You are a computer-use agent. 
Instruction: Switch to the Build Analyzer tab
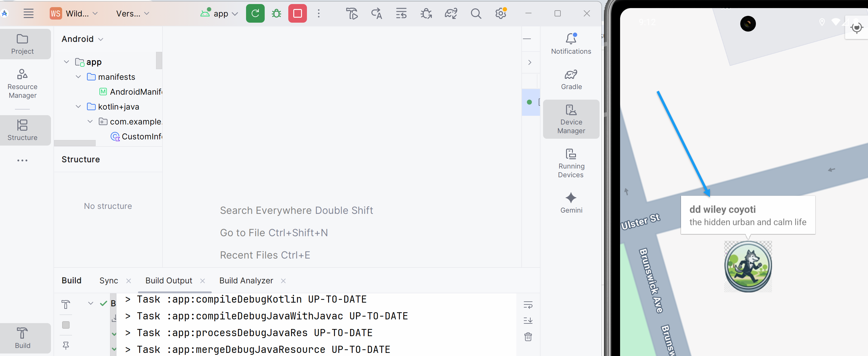246,281
